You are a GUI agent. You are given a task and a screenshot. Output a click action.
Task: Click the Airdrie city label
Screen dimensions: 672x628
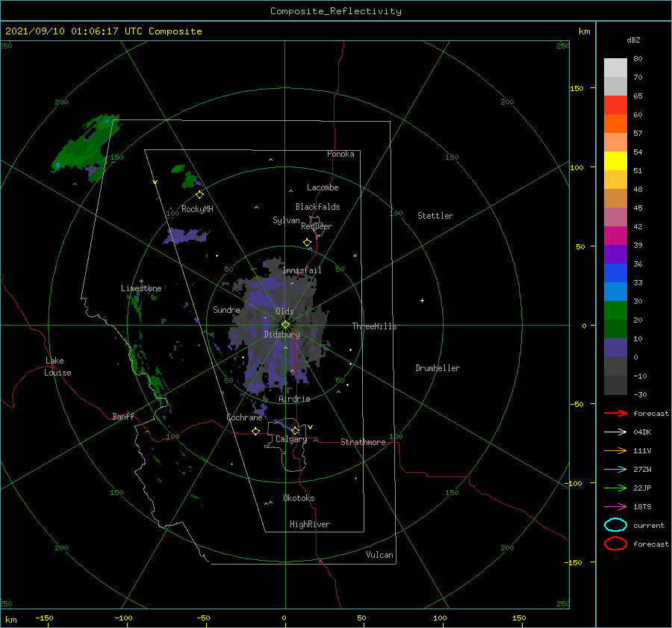tap(294, 399)
